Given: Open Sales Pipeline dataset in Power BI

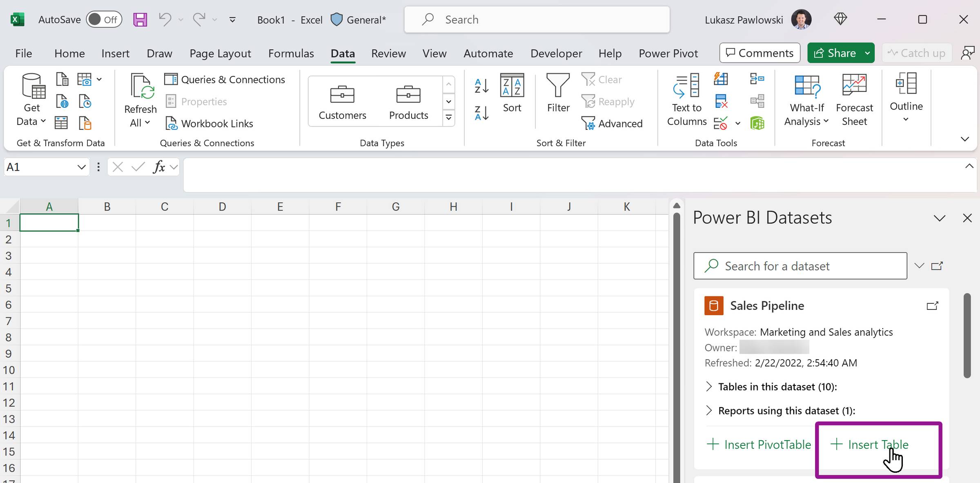Looking at the screenshot, I should 932,306.
